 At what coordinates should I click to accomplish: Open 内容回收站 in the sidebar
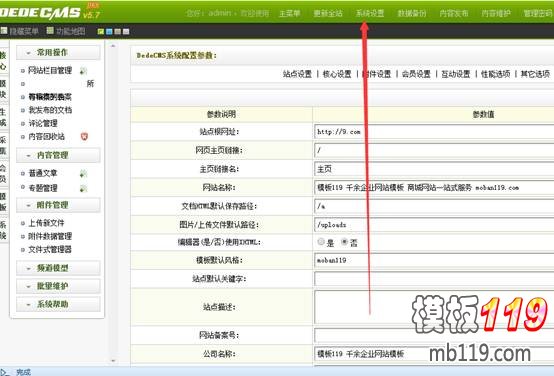(46, 136)
